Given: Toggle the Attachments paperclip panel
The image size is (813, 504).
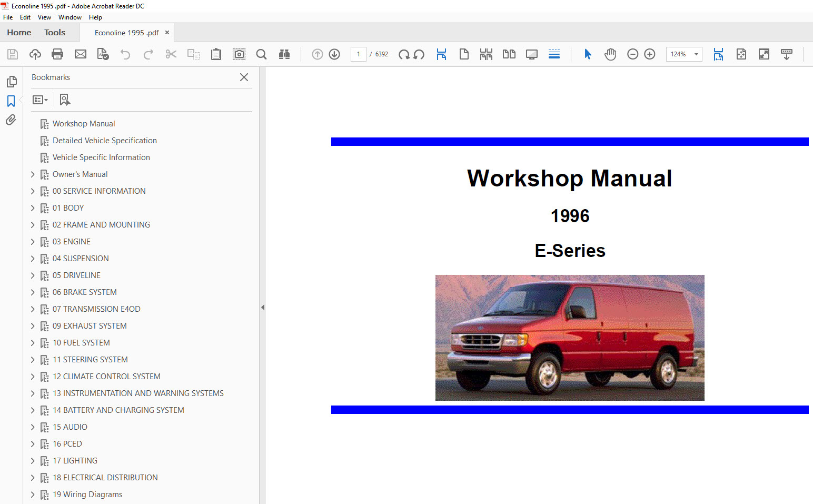Looking at the screenshot, I should click(x=11, y=120).
